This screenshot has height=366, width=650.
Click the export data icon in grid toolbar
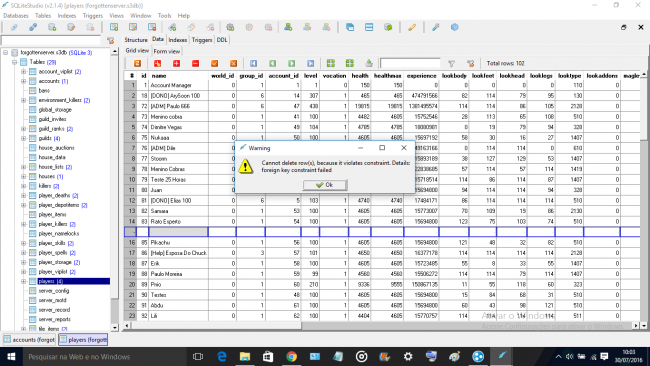pos(369,63)
